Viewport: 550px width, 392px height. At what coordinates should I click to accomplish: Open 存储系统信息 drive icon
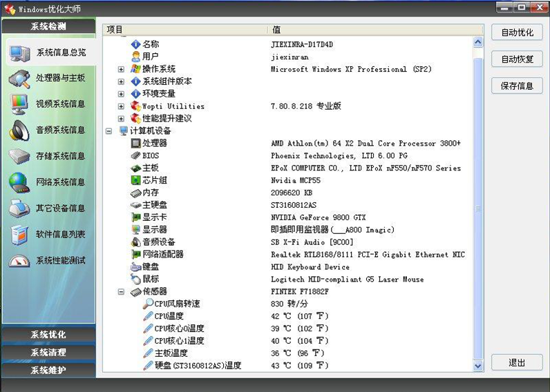tap(19, 156)
